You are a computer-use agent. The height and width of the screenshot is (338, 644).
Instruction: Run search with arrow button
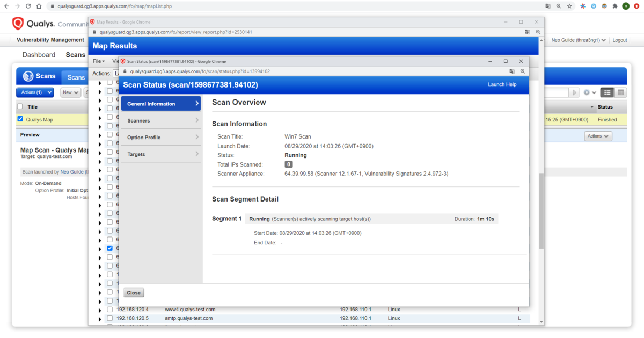[x=575, y=92]
